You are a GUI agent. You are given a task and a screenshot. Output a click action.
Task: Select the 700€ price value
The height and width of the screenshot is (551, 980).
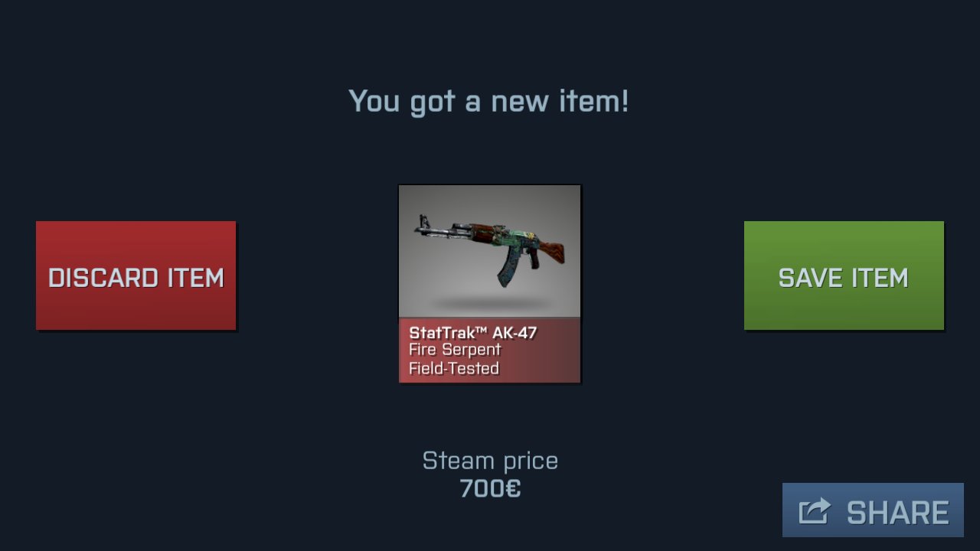(x=490, y=488)
